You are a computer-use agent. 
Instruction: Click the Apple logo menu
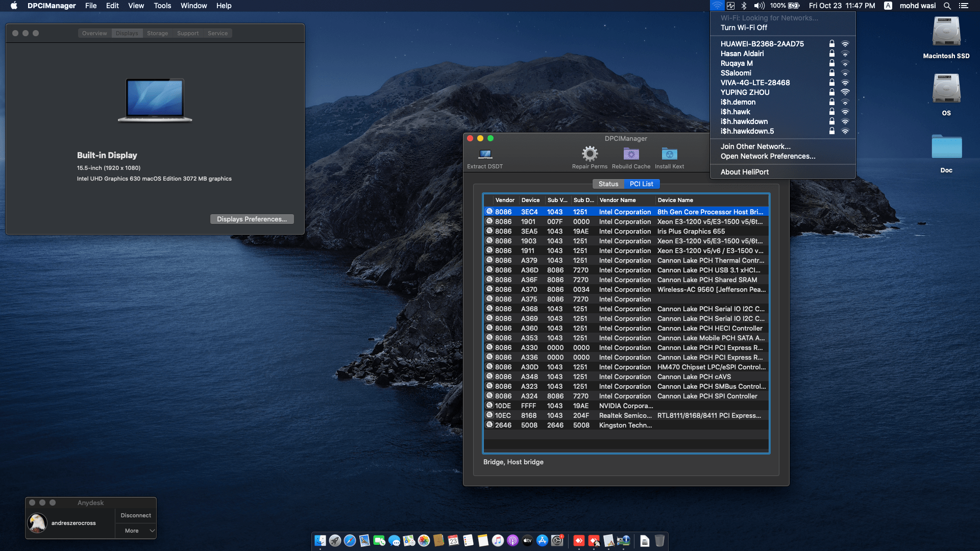coord(14,6)
